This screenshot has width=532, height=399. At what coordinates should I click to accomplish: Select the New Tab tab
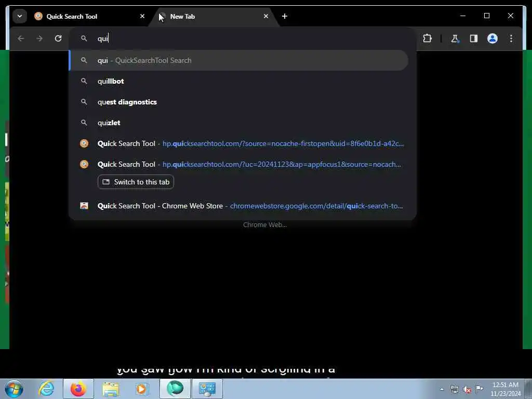tap(213, 16)
